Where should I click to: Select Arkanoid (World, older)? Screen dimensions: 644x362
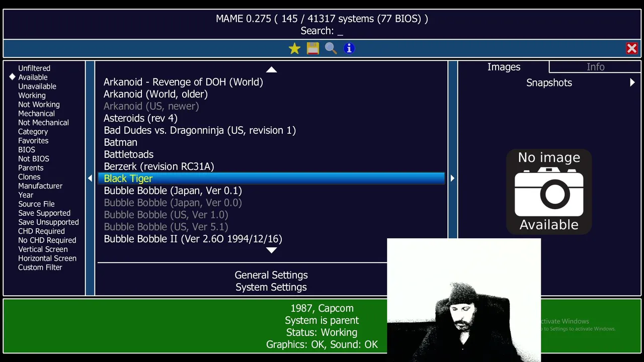click(x=271, y=94)
